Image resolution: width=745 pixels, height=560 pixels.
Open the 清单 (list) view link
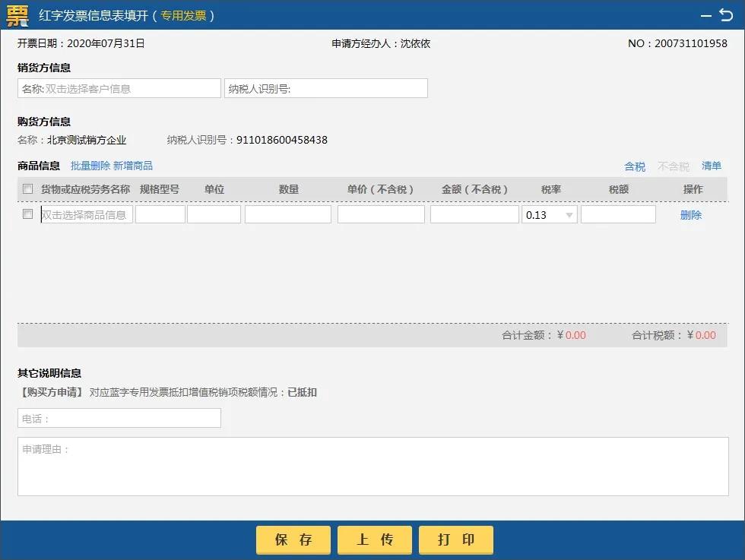click(712, 166)
